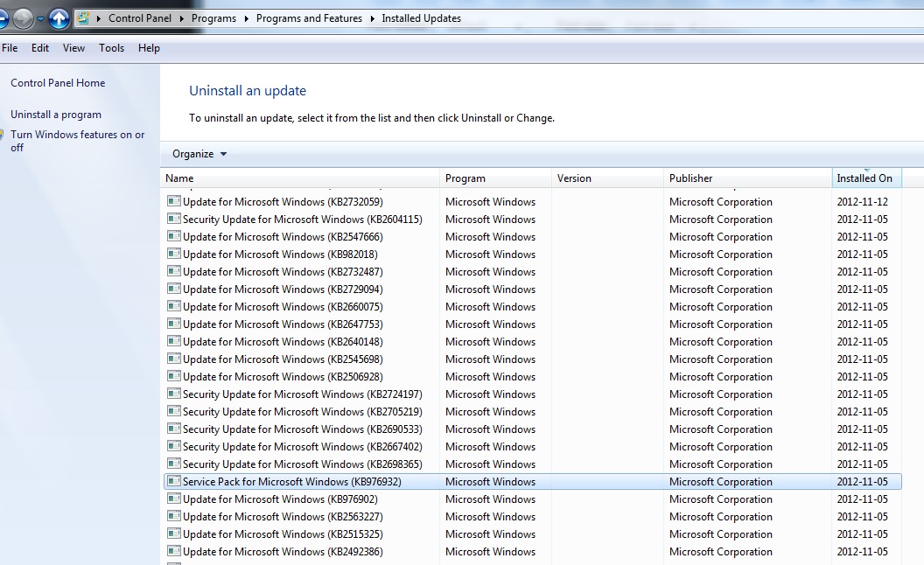Expand breadcrumb arrow after Programs and Features
The image size is (924, 565).
pyautogui.click(x=371, y=18)
